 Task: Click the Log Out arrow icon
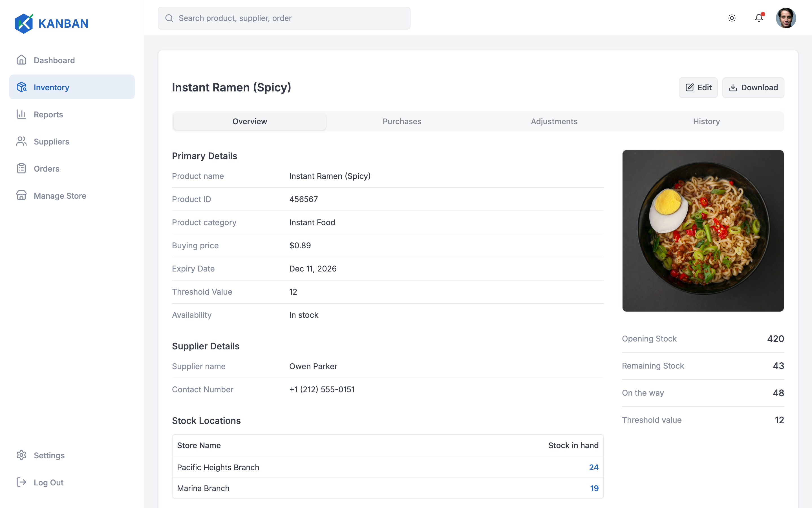(x=21, y=483)
